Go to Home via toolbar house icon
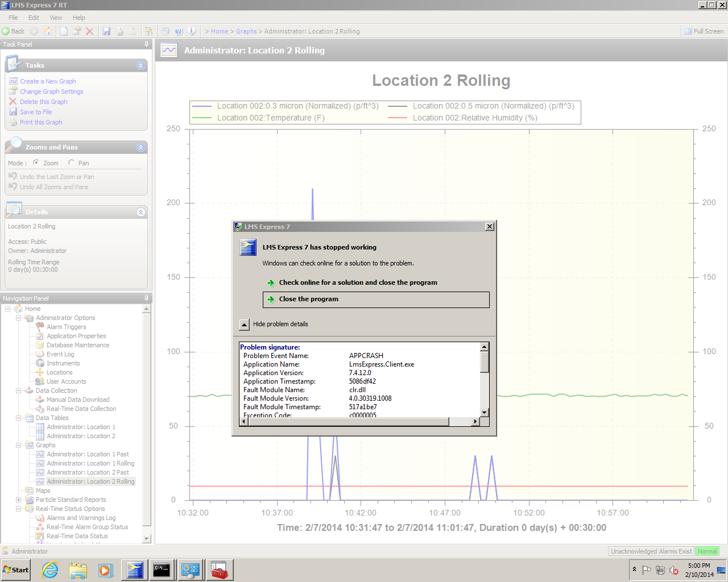 47,31
